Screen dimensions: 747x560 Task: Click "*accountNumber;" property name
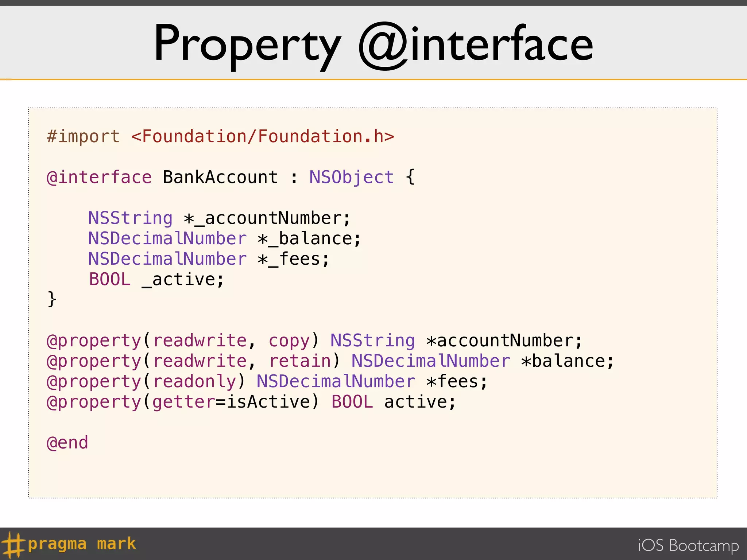[x=504, y=341]
